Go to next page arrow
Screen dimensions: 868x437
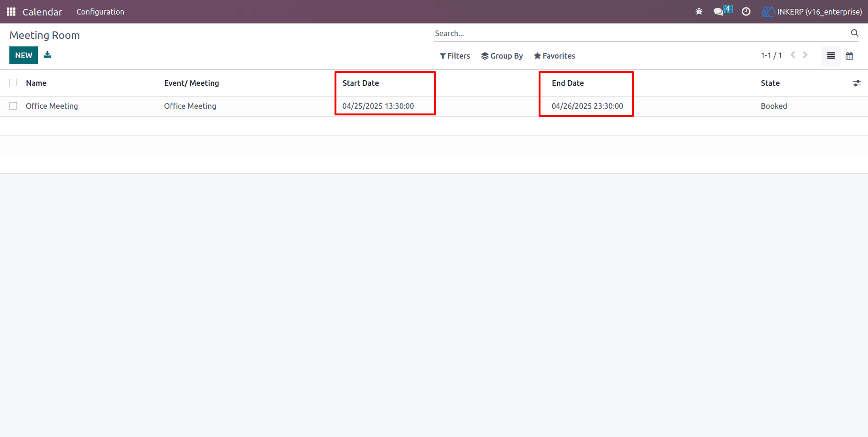click(805, 55)
